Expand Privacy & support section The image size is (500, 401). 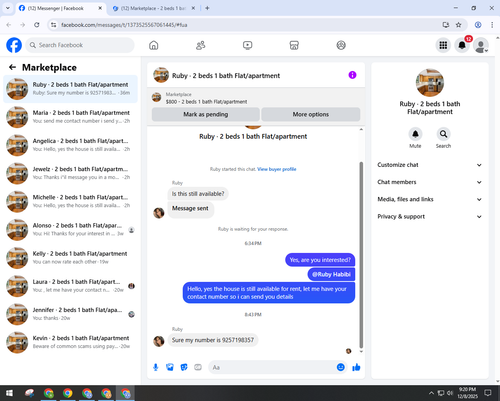(430, 217)
